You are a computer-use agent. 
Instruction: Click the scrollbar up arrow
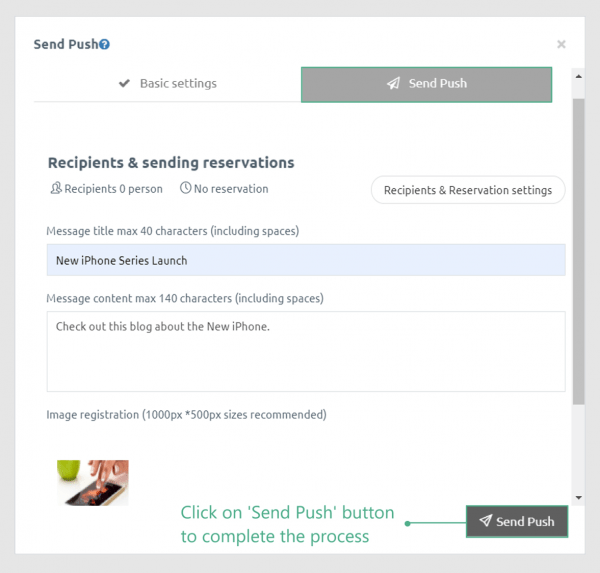(x=579, y=77)
